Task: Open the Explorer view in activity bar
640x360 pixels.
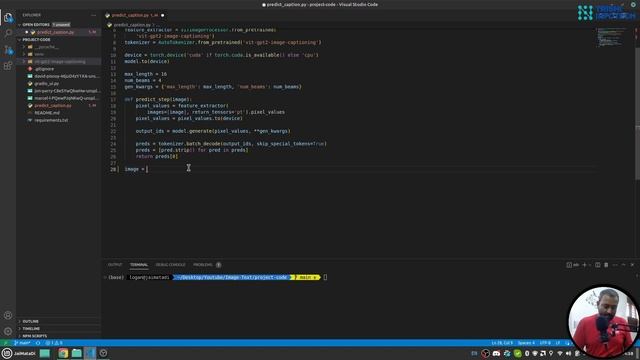Action: pos(8,17)
